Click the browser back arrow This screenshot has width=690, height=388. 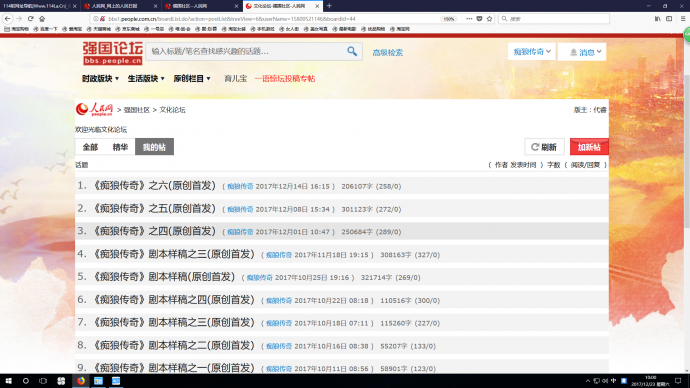[7, 18]
